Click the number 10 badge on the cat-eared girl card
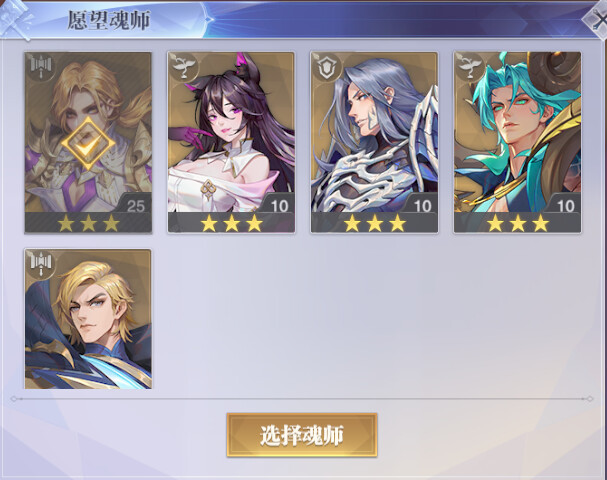Image resolution: width=607 pixels, height=480 pixels. click(279, 206)
